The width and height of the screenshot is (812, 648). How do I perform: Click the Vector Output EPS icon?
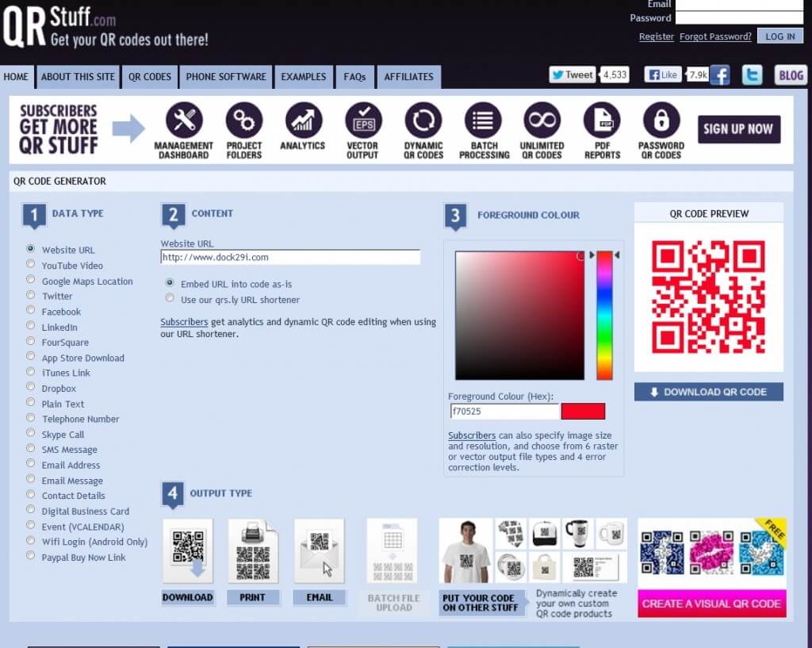(363, 121)
